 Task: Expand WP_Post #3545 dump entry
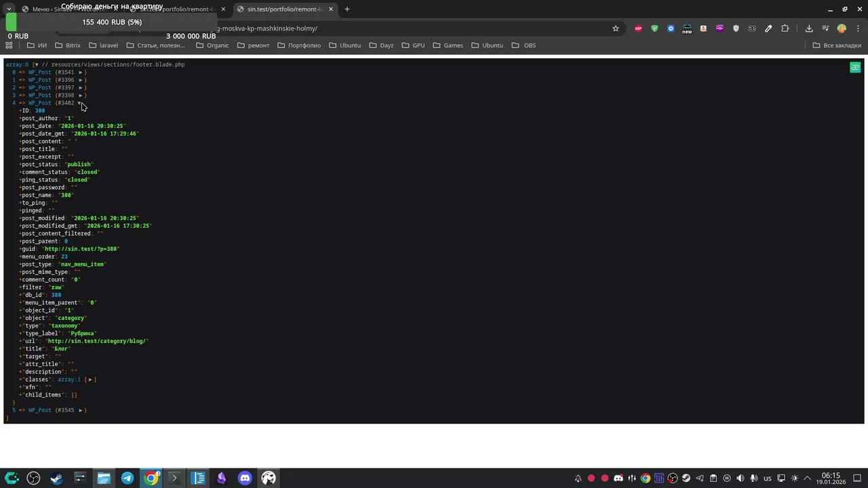pos(81,410)
